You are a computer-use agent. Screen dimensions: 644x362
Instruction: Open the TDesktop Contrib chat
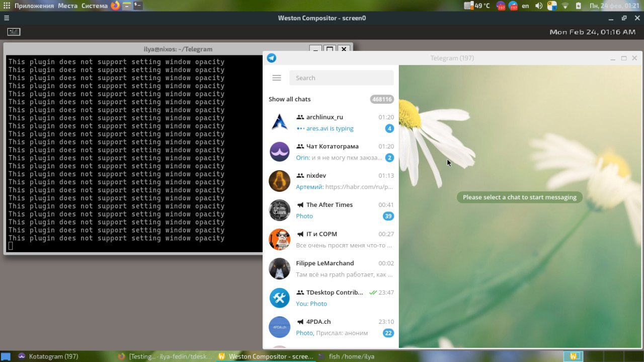(x=331, y=298)
